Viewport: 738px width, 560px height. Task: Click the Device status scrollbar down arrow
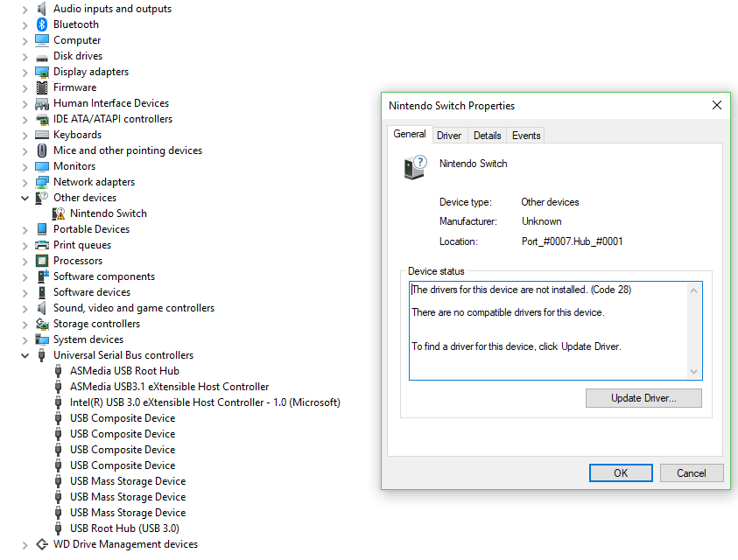(x=693, y=371)
